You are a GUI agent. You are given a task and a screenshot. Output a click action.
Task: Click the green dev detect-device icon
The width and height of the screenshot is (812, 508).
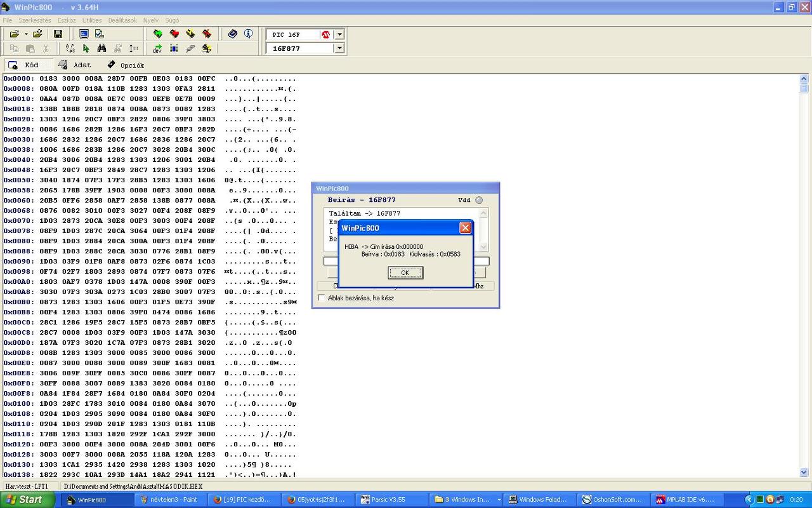158,48
